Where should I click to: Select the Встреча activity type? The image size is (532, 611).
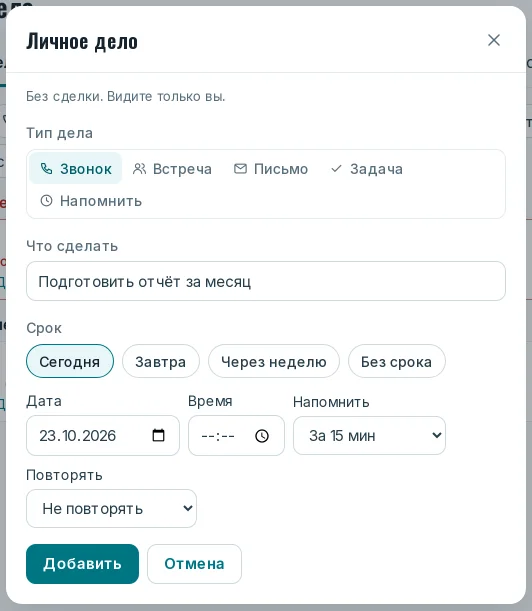pos(172,169)
